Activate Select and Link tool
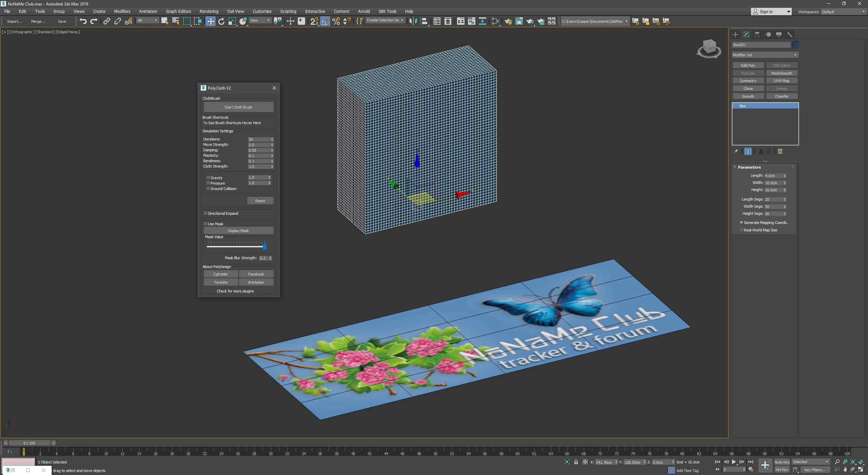The width and height of the screenshot is (868, 475). pos(106,21)
